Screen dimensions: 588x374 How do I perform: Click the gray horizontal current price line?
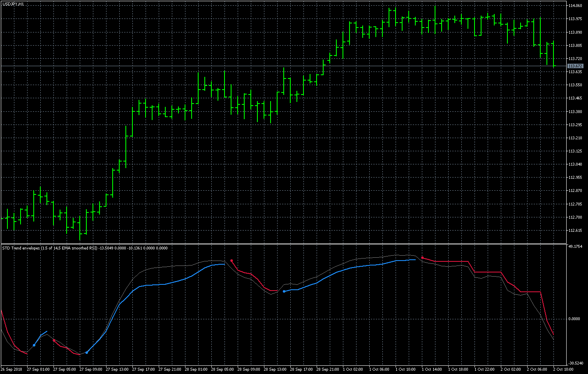[247, 66]
